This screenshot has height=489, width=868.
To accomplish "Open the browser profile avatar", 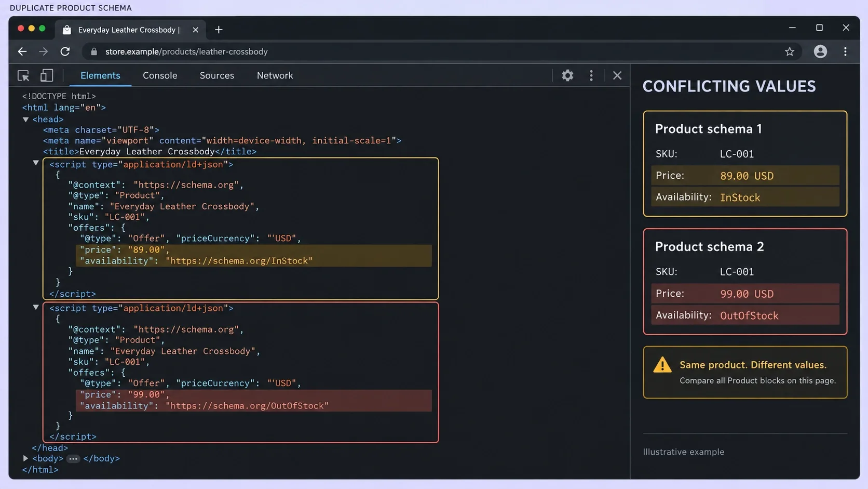I will tap(820, 51).
